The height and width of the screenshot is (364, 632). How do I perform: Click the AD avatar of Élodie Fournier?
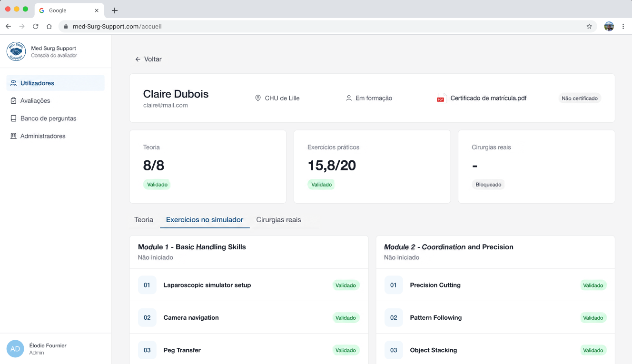pyautogui.click(x=15, y=349)
